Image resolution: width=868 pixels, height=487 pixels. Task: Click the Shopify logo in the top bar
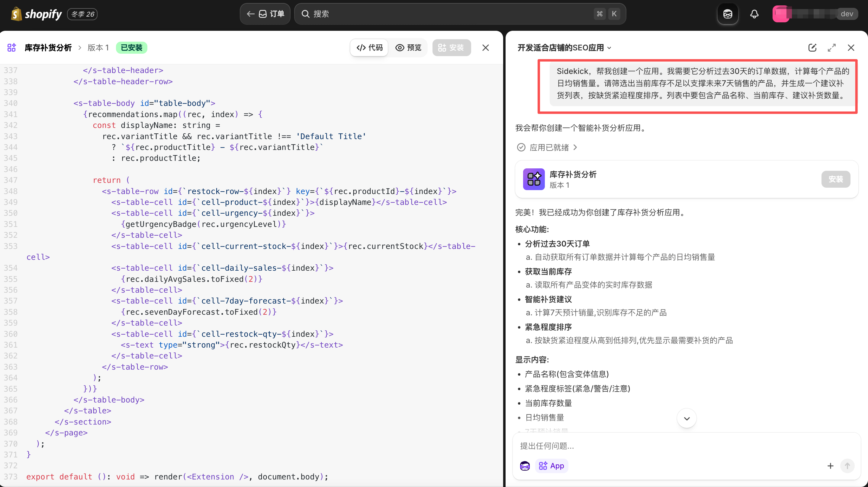[x=36, y=14]
